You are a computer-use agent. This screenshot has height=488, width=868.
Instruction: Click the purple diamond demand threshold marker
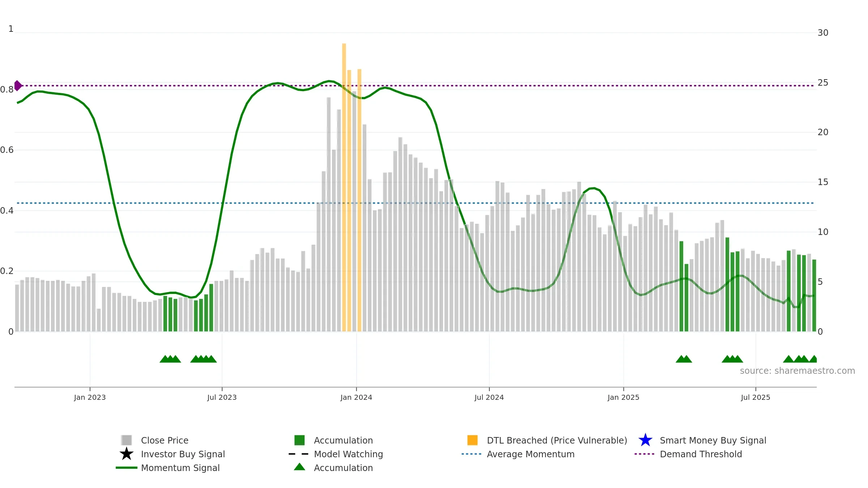18,86
